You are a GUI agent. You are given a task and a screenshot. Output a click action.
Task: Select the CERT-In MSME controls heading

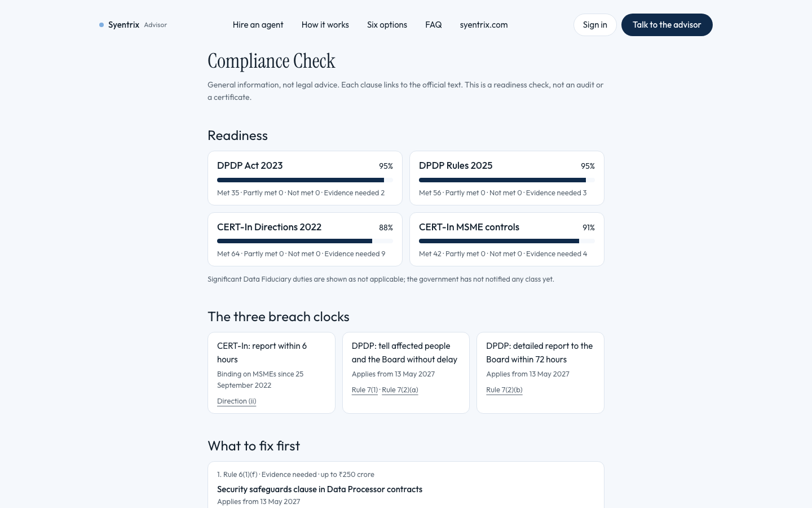point(469,227)
